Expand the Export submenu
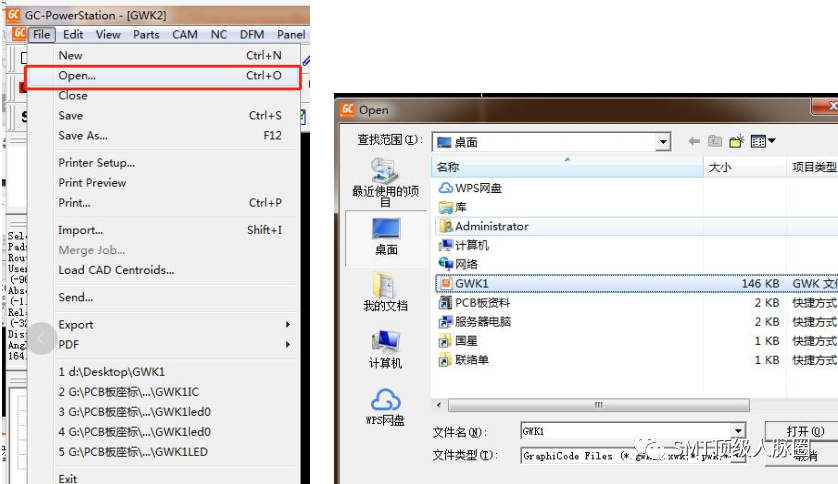This screenshot has width=838, height=484. click(163, 325)
